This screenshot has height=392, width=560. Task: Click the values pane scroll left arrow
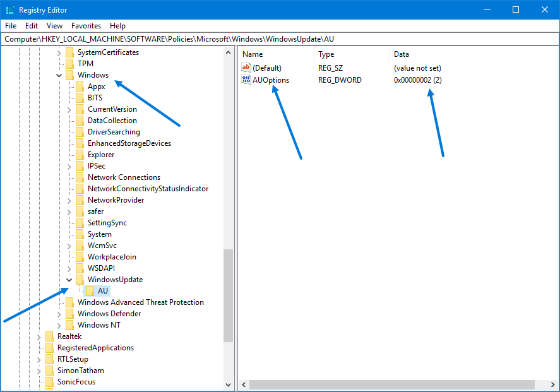[244, 385]
